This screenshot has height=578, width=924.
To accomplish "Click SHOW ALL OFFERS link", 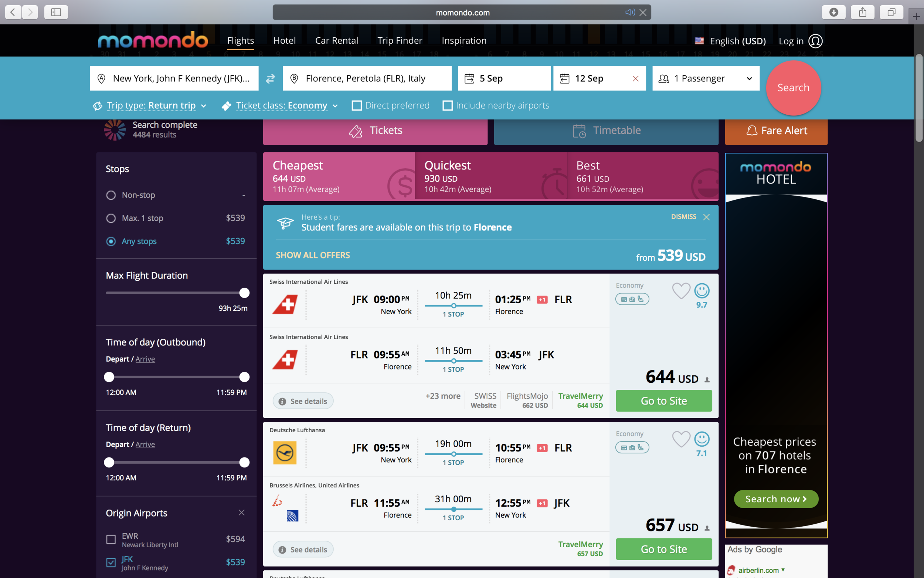I will (x=313, y=256).
